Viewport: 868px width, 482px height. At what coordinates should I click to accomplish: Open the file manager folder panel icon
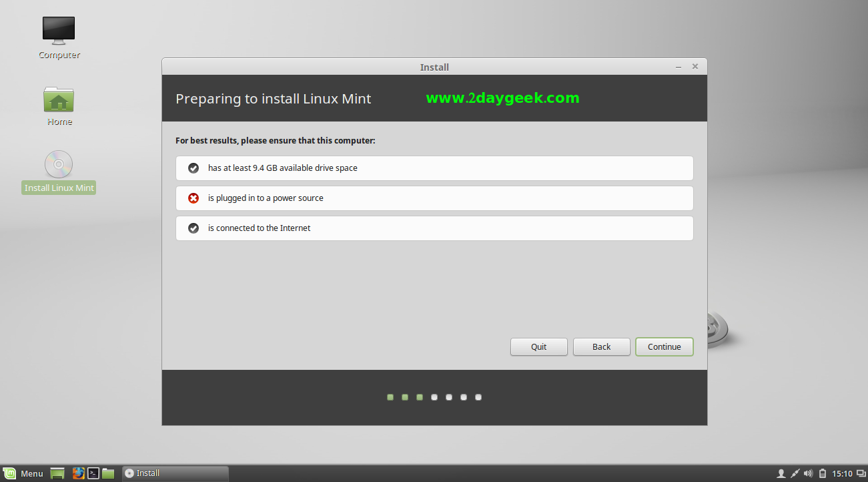108,473
